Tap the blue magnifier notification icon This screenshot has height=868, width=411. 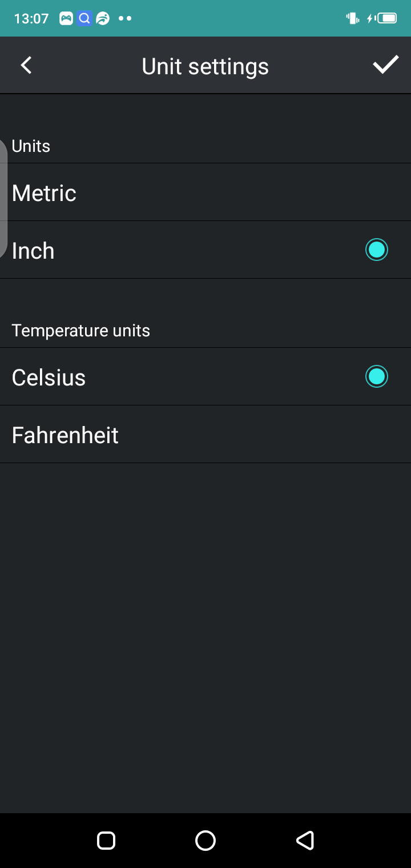click(84, 18)
